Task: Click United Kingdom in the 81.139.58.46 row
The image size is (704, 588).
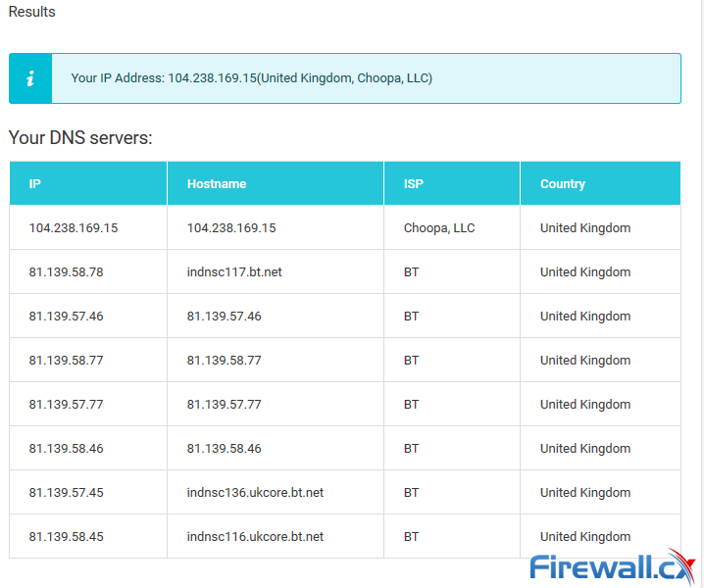Action: [585, 449]
